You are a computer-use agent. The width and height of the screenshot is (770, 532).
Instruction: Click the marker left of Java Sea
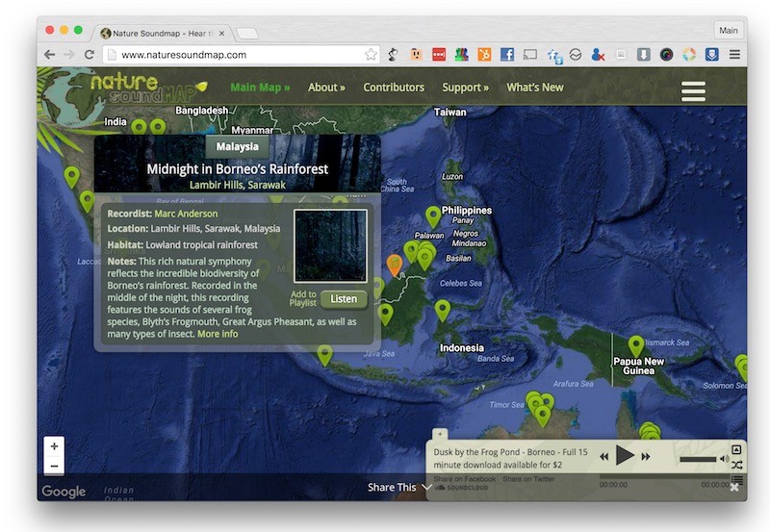[x=324, y=355]
